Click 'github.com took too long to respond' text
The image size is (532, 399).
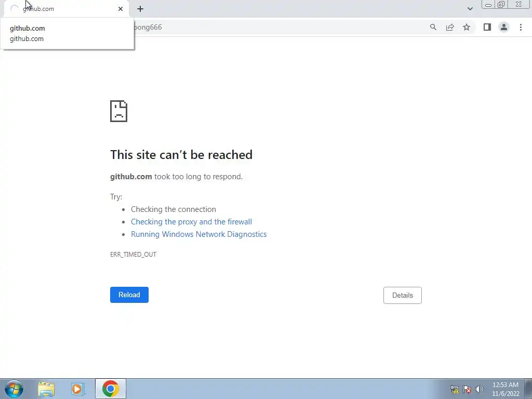pyautogui.click(x=177, y=177)
